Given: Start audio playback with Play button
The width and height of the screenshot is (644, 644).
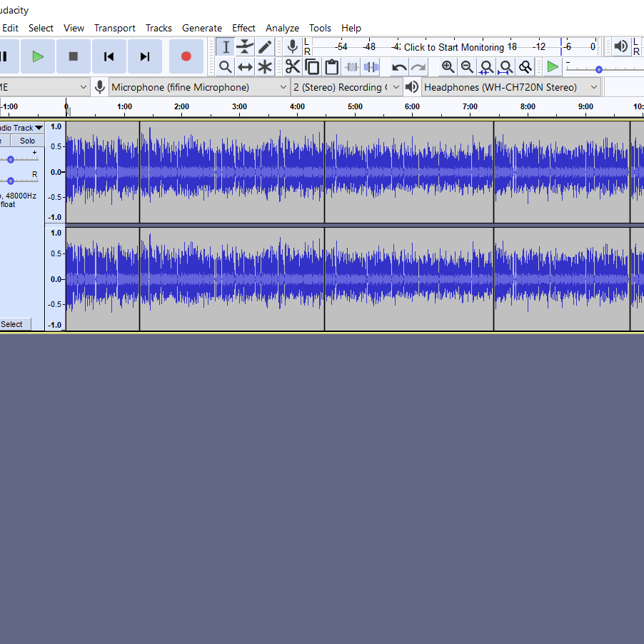Looking at the screenshot, I should [38, 56].
